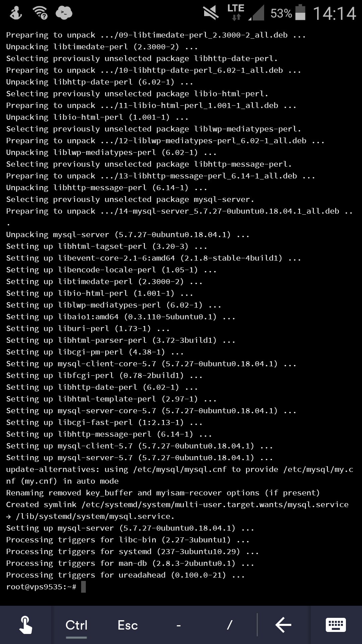This screenshot has height=644, width=362.
Task: Tap the 14:14 clock
Action: tap(334, 13)
